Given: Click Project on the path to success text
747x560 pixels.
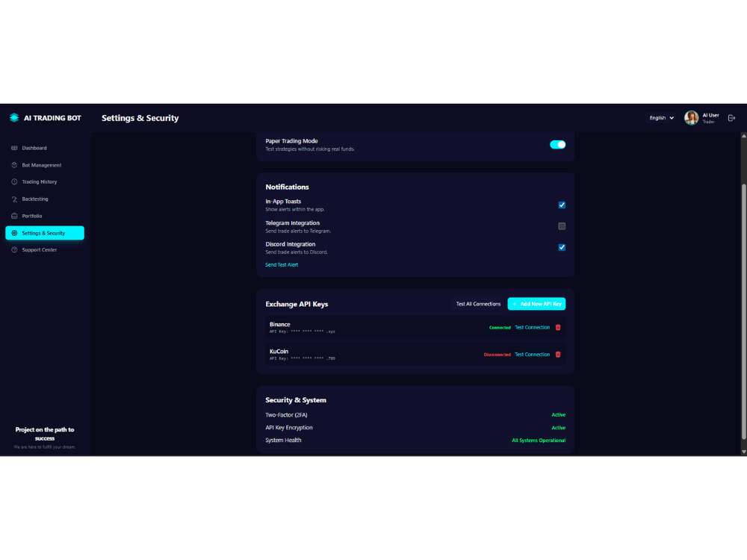Looking at the screenshot, I should pos(45,434).
